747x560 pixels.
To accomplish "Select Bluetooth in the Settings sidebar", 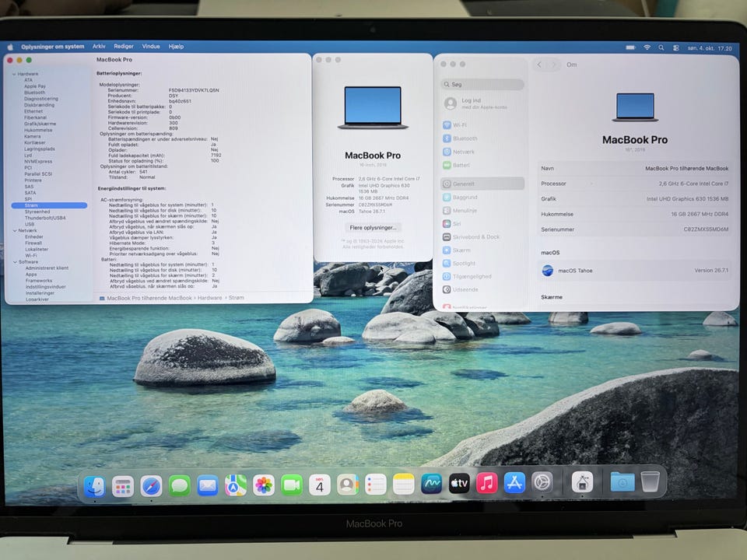I will click(x=482, y=138).
